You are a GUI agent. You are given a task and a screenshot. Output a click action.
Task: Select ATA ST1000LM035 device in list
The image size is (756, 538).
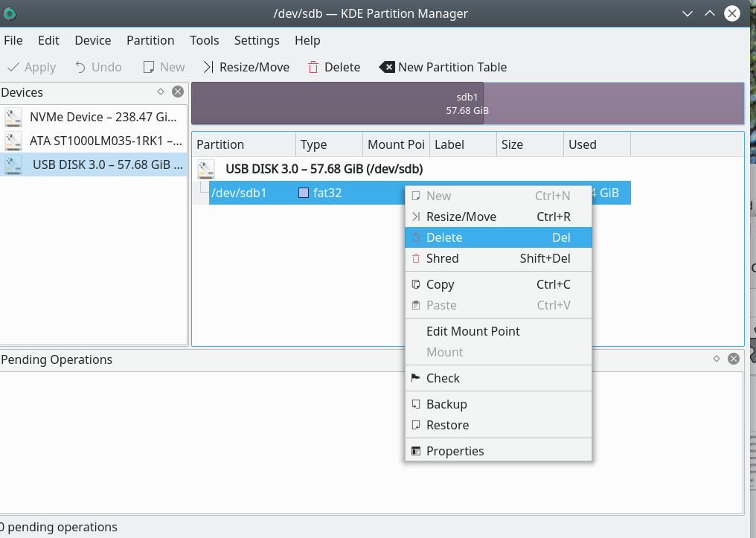coord(104,141)
